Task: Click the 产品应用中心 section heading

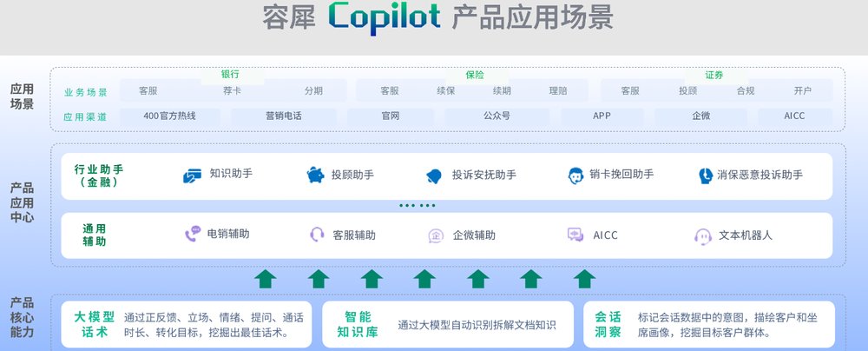Action: click(x=23, y=202)
